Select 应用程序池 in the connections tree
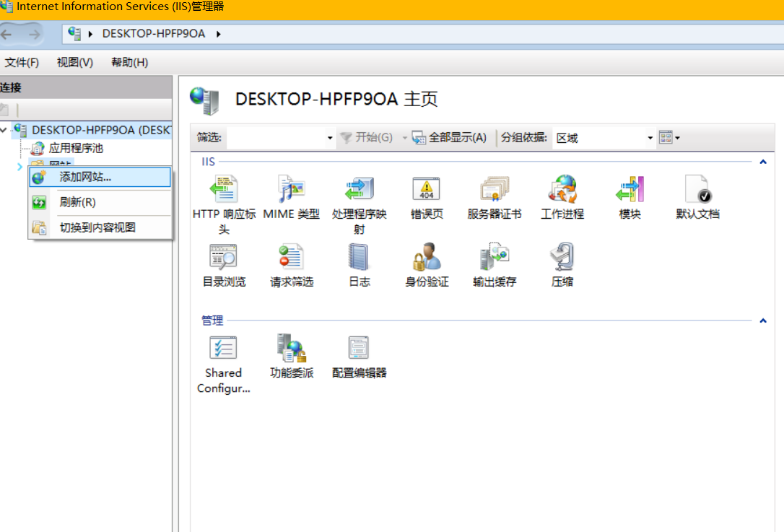Viewport: 784px width, 532px height. coord(76,148)
